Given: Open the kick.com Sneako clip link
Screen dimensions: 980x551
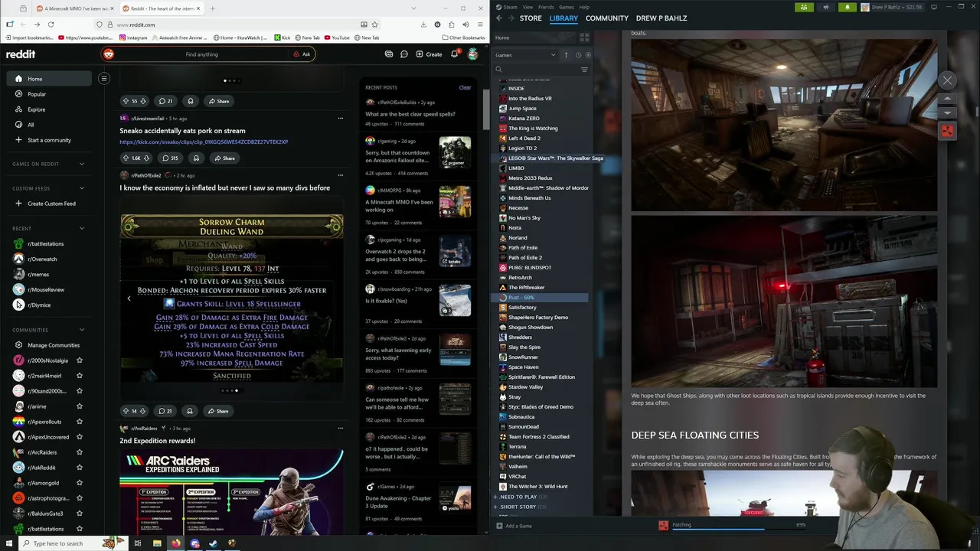Looking at the screenshot, I should [204, 142].
